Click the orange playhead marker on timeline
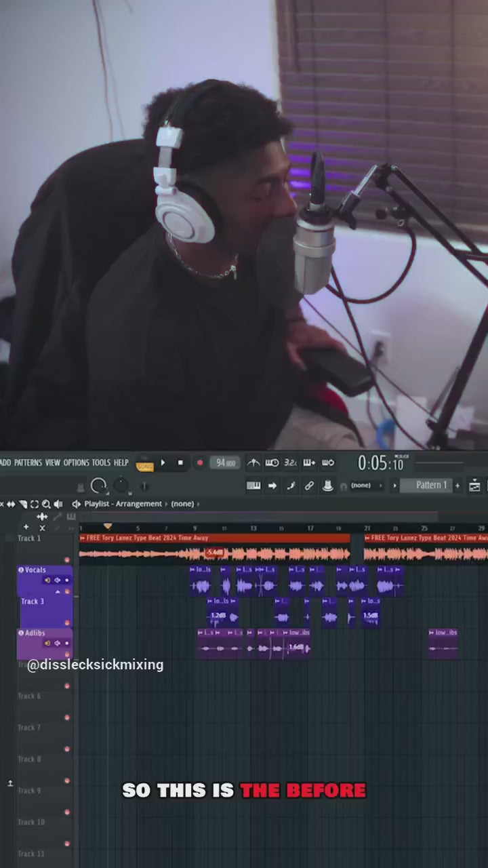 (107, 526)
